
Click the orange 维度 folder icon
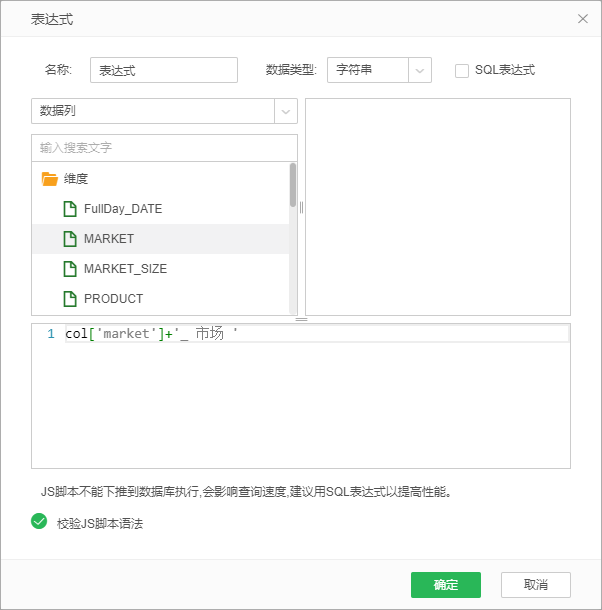click(49, 179)
